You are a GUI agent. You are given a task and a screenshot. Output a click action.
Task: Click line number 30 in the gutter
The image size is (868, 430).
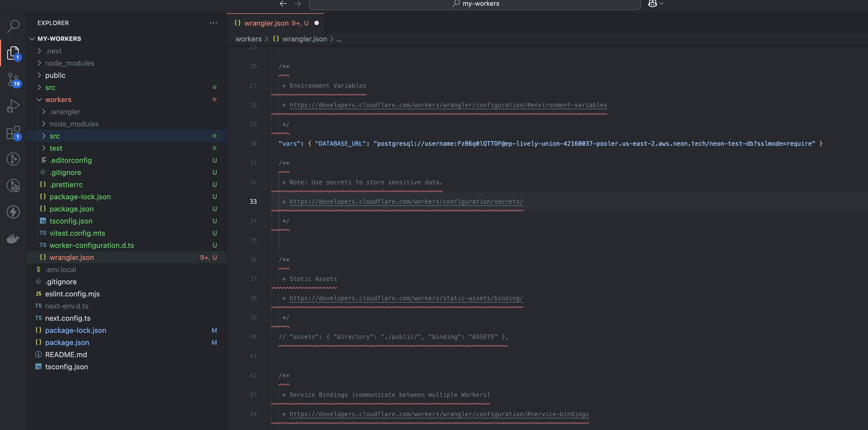253,144
